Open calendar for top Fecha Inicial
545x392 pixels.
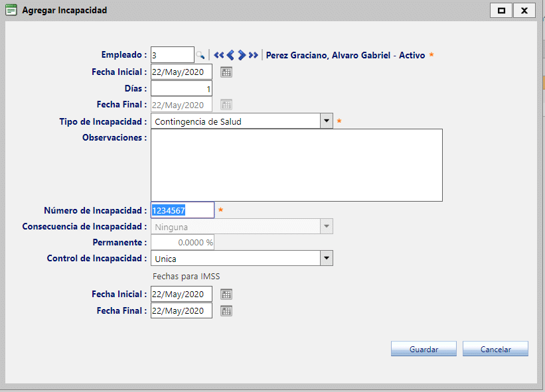point(226,72)
